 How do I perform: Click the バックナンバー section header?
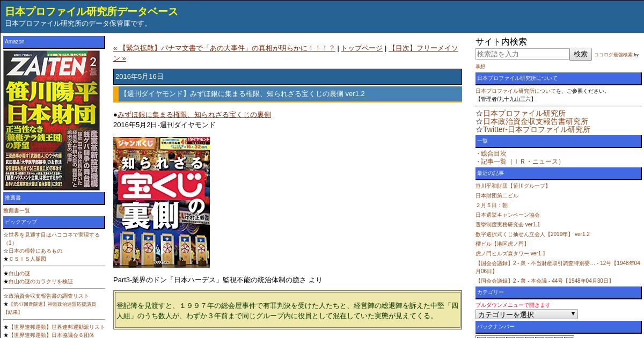click(x=558, y=327)
